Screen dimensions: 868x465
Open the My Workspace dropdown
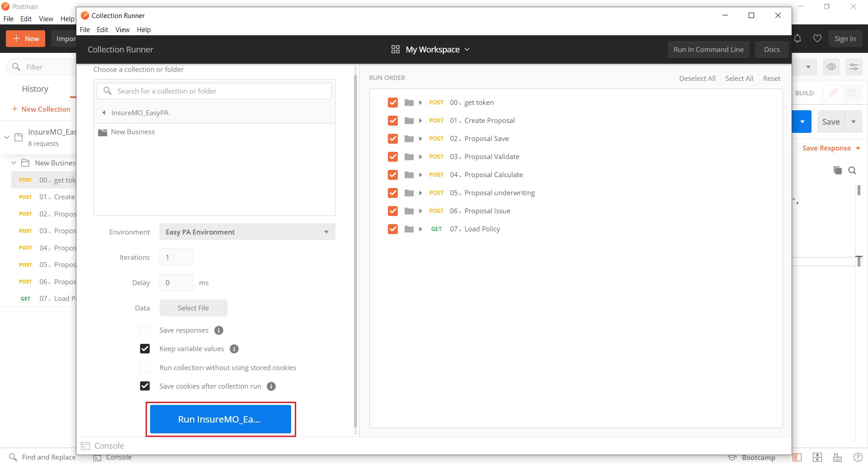(x=437, y=49)
